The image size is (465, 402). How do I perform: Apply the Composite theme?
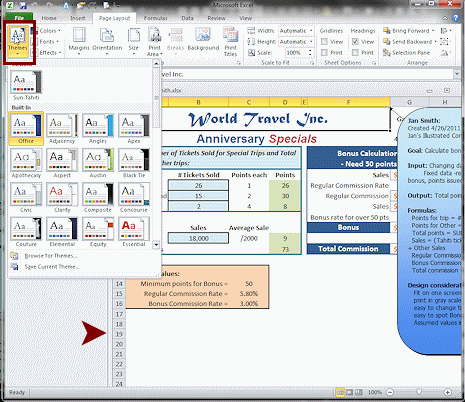click(x=98, y=198)
